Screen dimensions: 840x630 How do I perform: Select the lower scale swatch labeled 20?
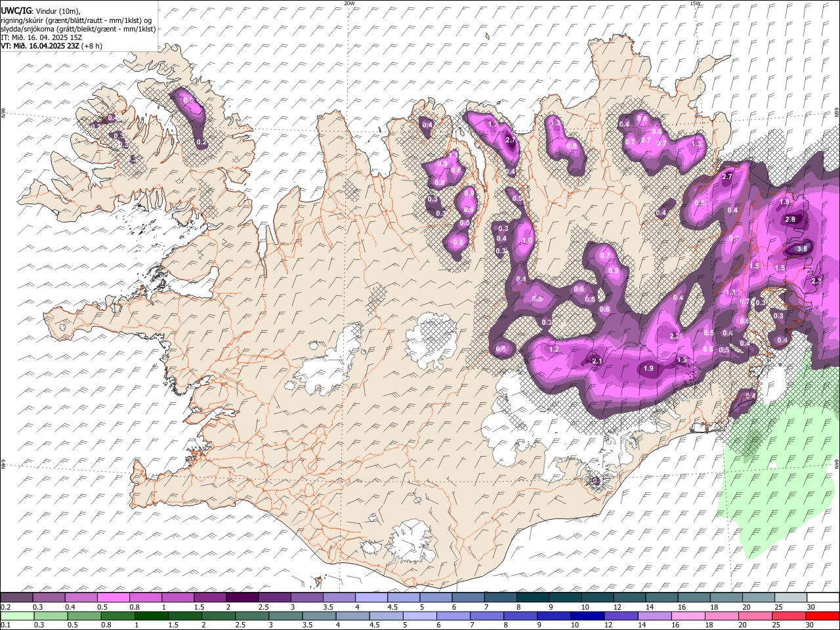755,616
